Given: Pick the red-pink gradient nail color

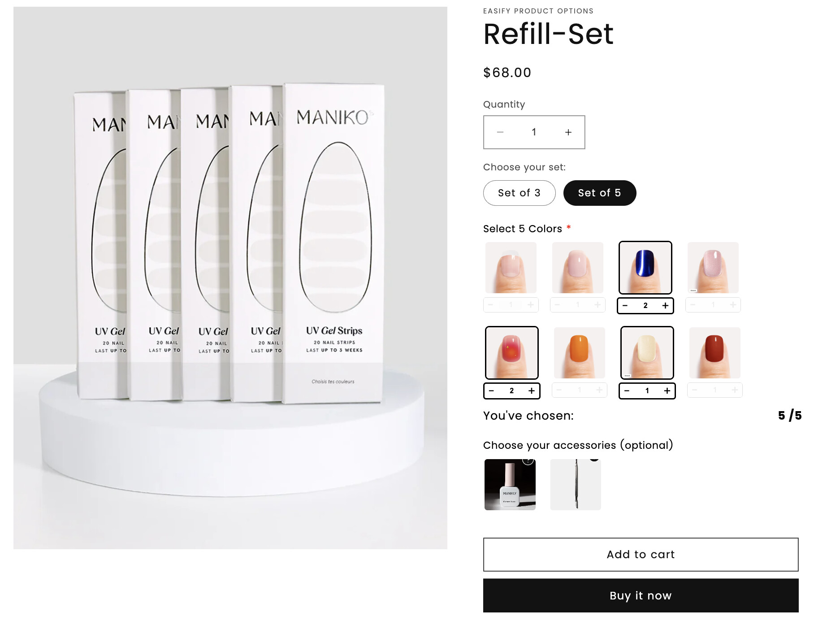Looking at the screenshot, I should 511,353.
